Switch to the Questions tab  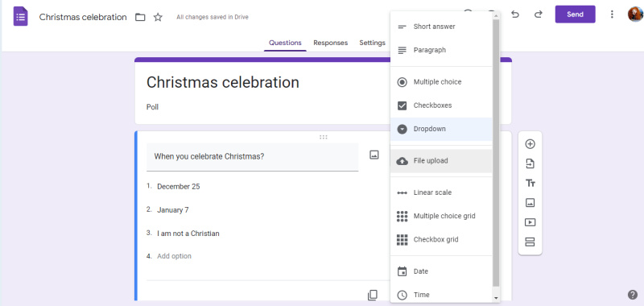coord(285,43)
